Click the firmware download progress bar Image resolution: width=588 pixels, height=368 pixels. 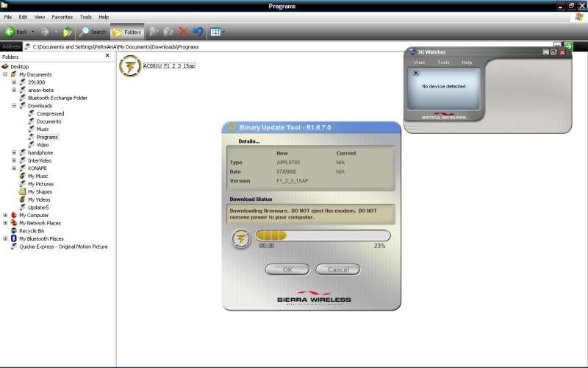tap(323, 236)
